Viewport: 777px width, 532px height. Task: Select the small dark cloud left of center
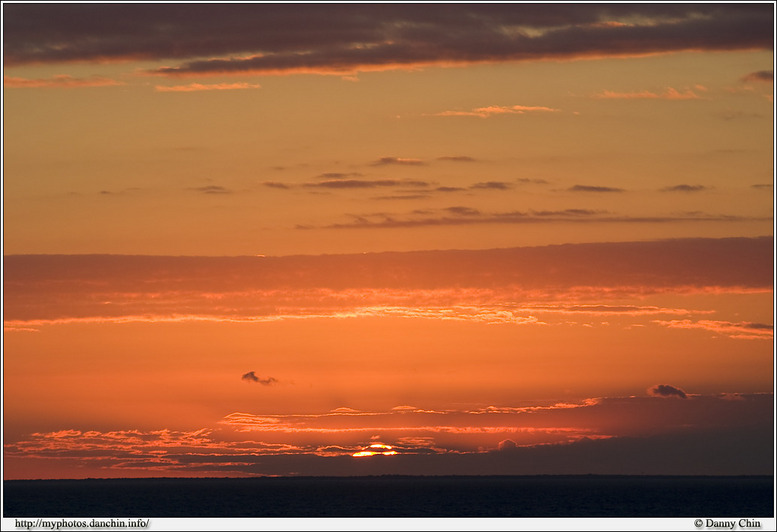click(x=257, y=378)
